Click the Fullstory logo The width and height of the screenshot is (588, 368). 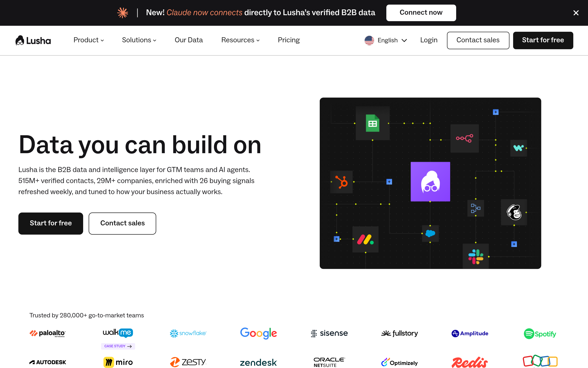(400, 333)
